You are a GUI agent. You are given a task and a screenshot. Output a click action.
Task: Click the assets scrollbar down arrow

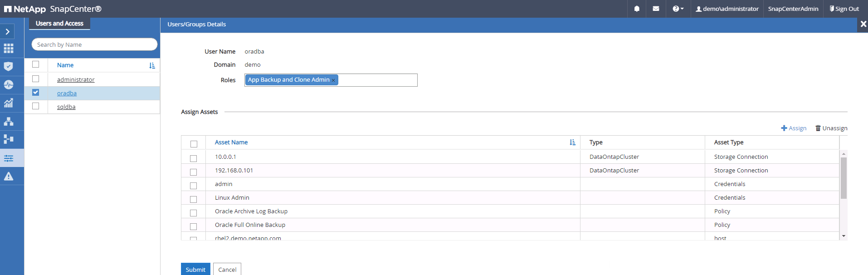click(844, 236)
